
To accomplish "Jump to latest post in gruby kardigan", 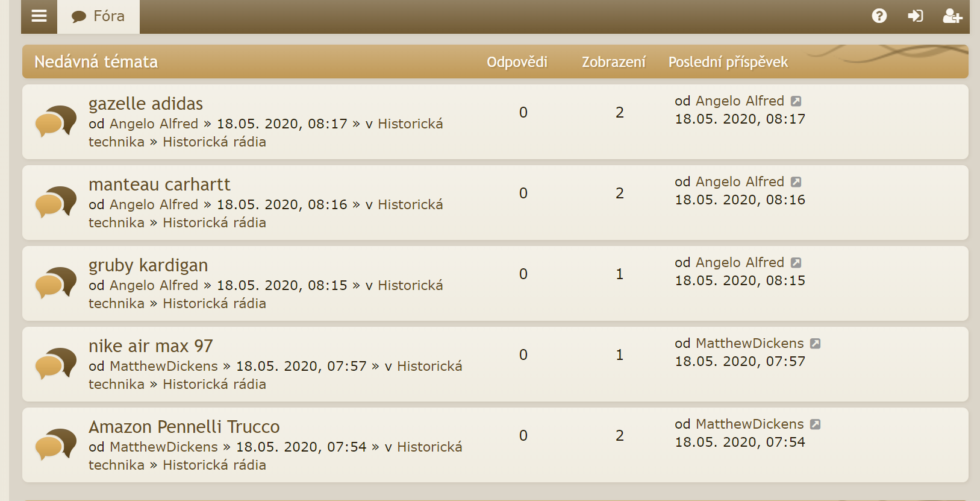I will [x=796, y=263].
